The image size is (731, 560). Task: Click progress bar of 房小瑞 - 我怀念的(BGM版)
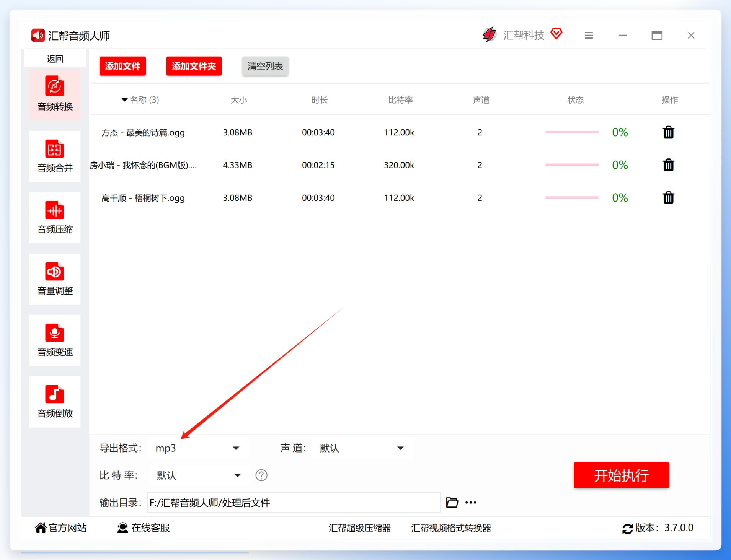coord(572,165)
